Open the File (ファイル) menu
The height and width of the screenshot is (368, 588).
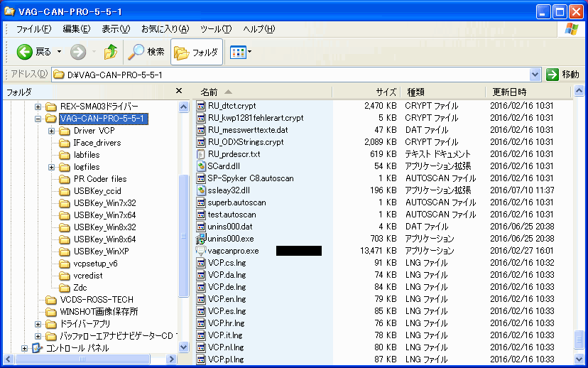pos(33,29)
